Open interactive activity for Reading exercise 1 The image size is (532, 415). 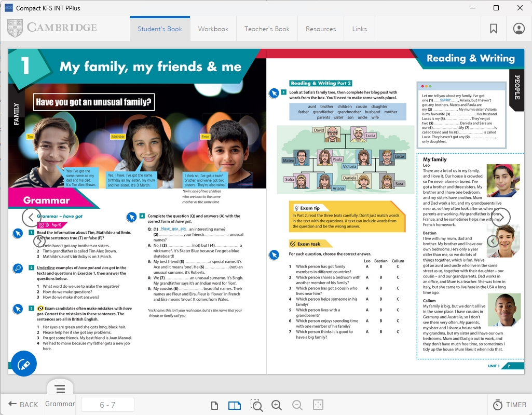click(274, 93)
